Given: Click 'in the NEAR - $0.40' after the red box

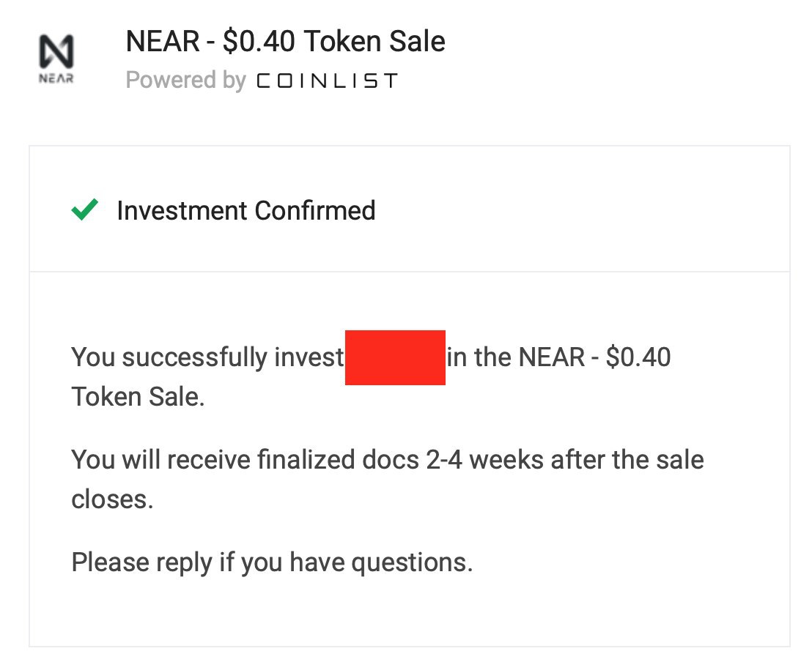Looking at the screenshot, I should click(558, 357).
